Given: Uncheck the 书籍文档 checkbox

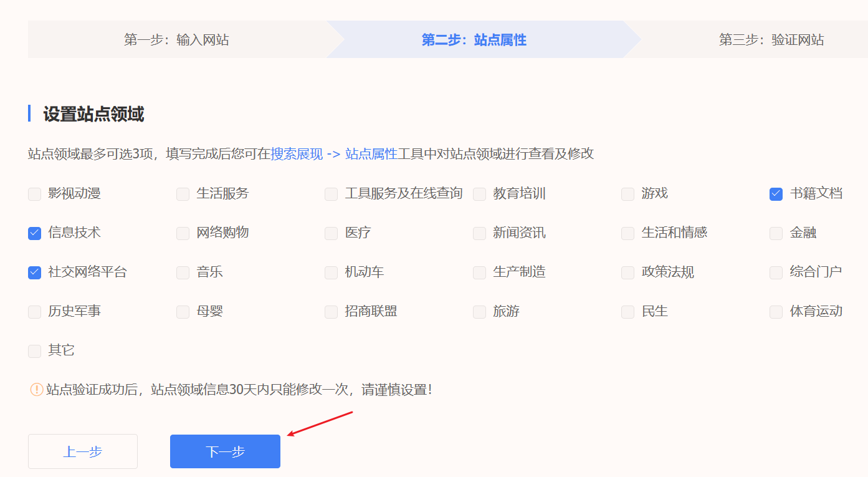Looking at the screenshot, I should 776,194.
